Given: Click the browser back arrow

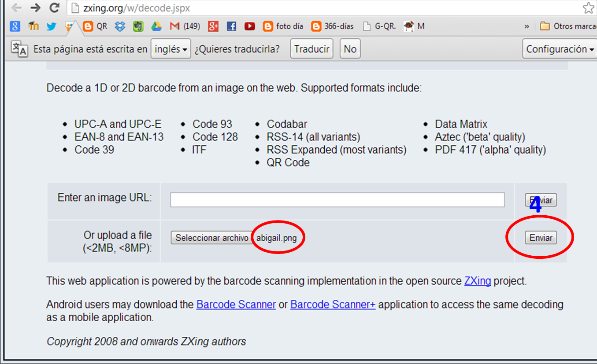Looking at the screenshot, I should [16, 8].
